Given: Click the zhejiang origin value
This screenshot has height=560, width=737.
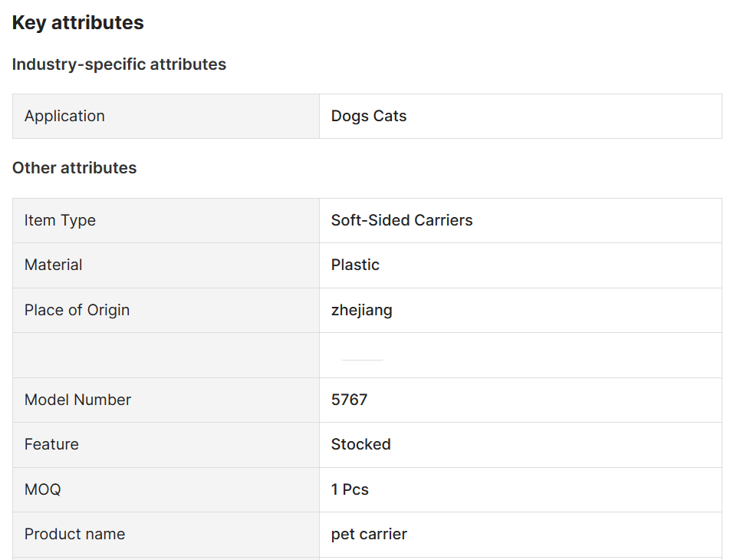Looking at the screenshot, I should coord(361,311).
